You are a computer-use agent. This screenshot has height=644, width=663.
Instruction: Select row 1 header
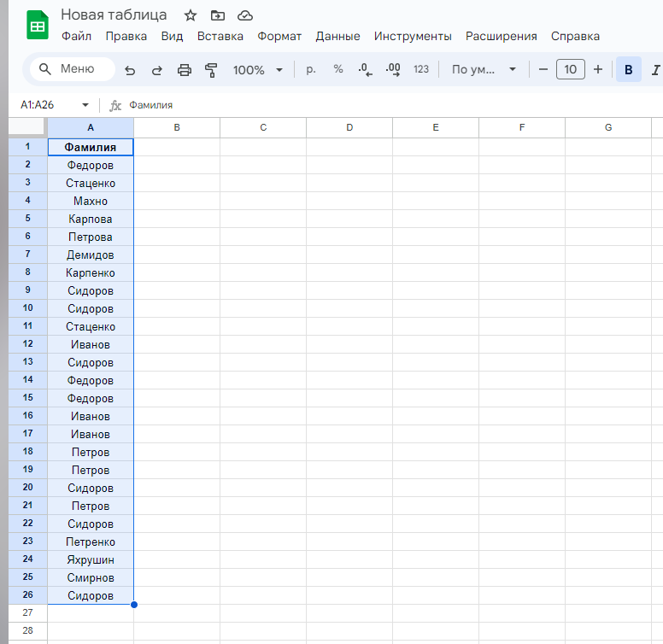click(x=28, y=147)
